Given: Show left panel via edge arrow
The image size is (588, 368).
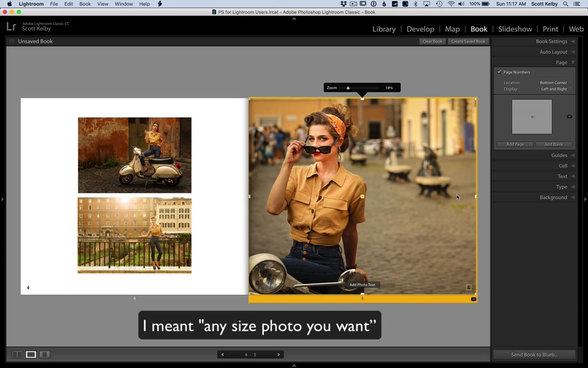Looking at the screenshot, I should click(2, 199).
